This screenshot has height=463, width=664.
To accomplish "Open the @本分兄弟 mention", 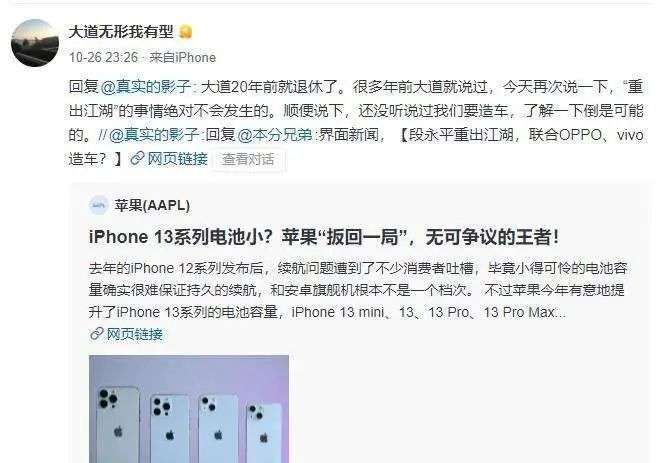I will coord(275,135).
